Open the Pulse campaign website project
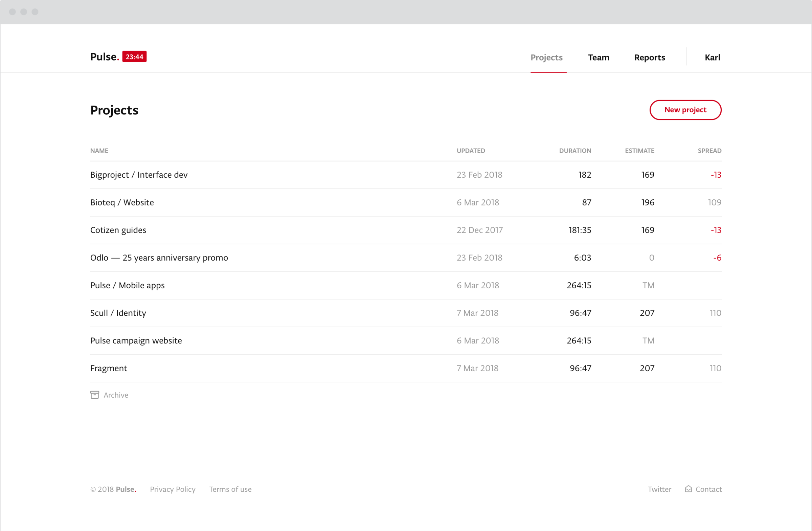 [x=136, y=340]
